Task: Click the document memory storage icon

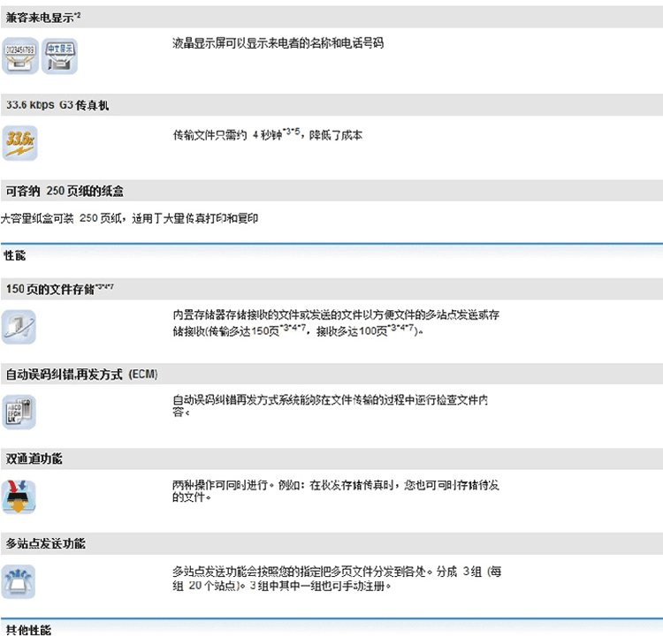Action: pos(19,327)
